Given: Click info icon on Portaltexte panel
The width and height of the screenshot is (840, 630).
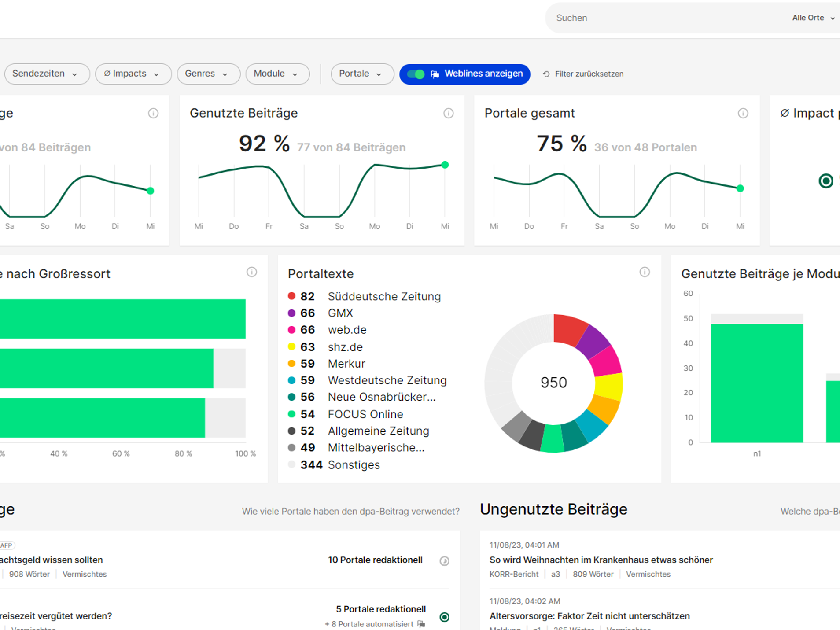Looking at the screenshot, I should click(x=645, y=272).
